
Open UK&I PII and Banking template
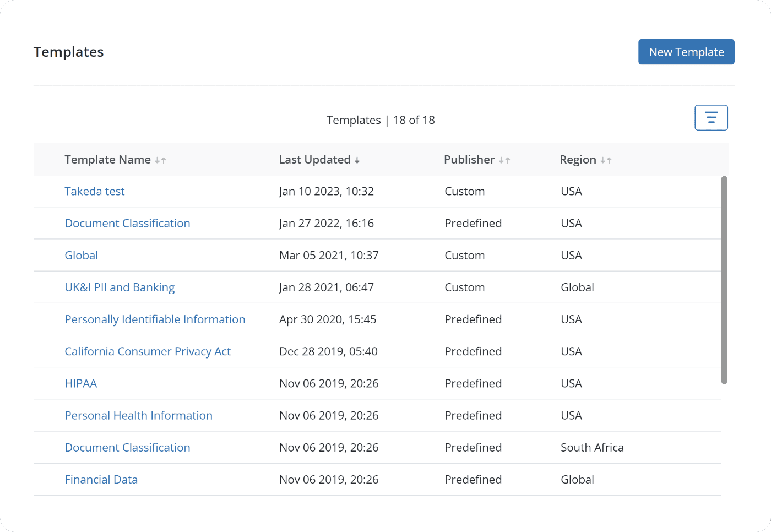point(120,287)
